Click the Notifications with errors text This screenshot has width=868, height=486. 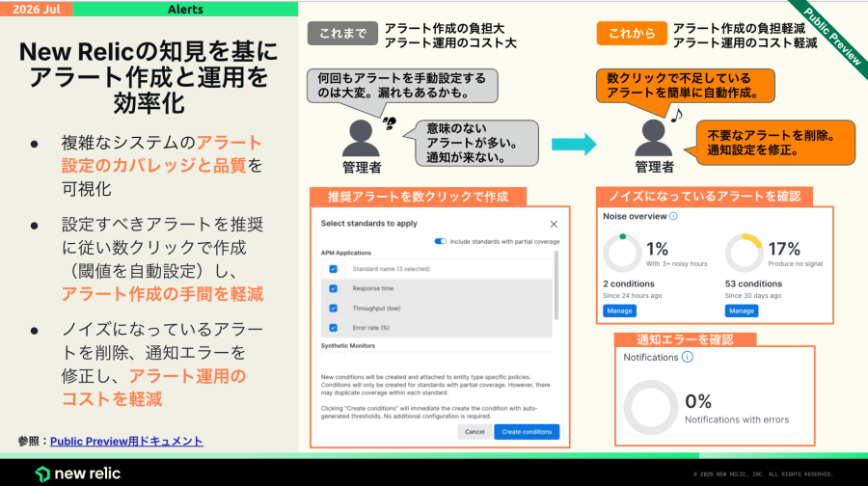(737, 419)
